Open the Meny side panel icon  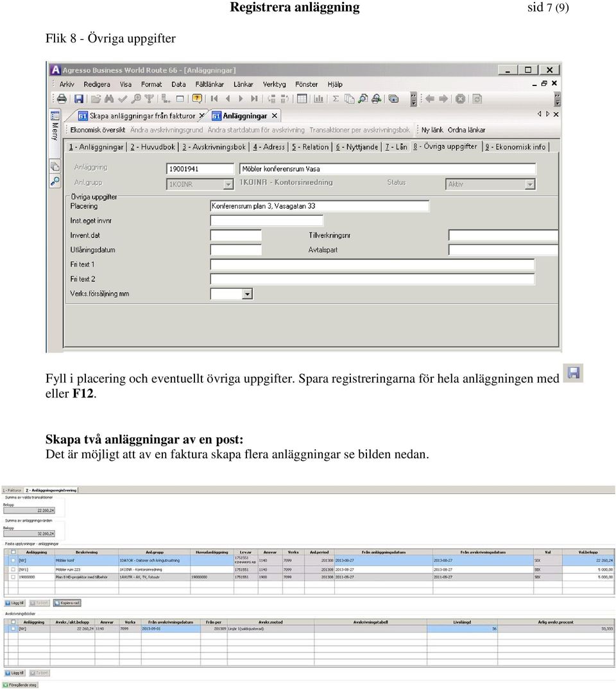55,116
